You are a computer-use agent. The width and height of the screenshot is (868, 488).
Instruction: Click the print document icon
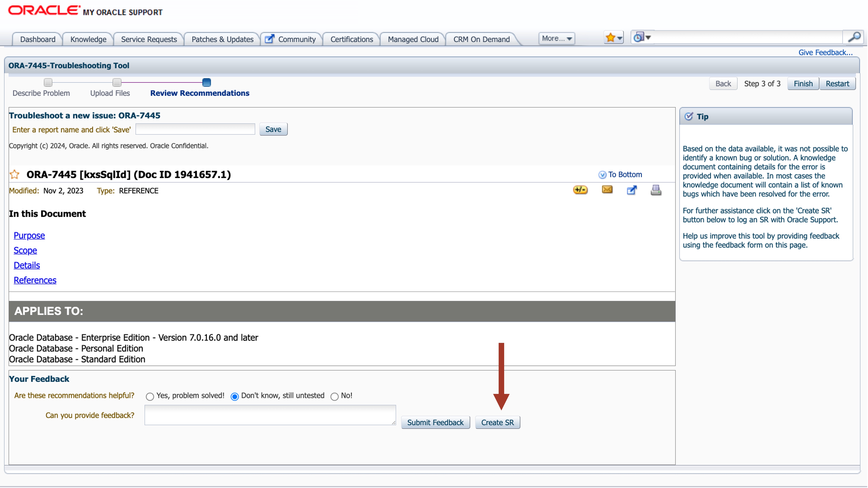coord(656,190)
